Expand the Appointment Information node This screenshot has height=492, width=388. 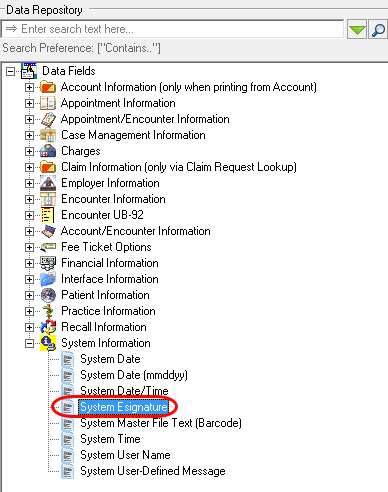(x=29, y=103)
